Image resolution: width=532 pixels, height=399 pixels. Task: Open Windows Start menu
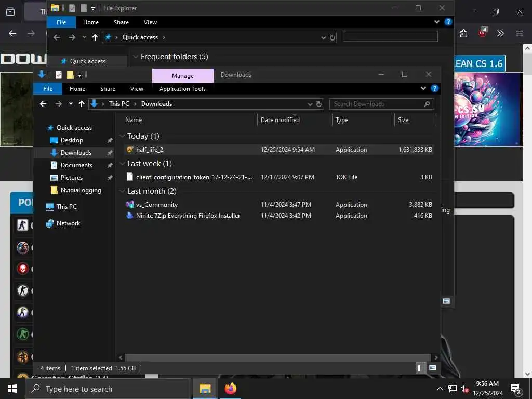click(x=12, y=389)
